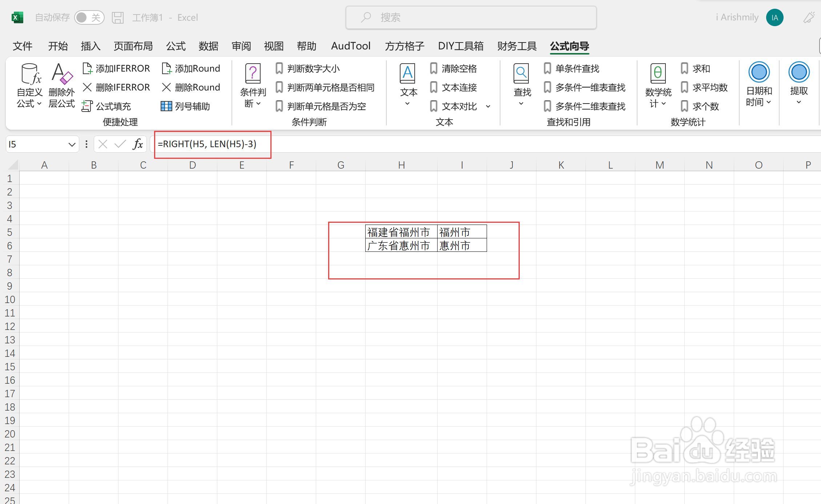Image resolution: width=821 pixels, height=504 pixels.
Task: Click 清除空格
Action: 453,68
